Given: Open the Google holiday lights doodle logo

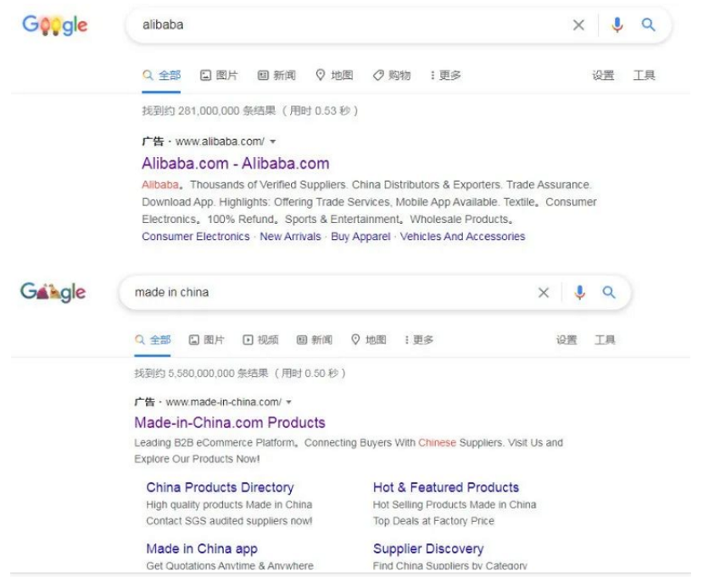Looking at the screenshot, I should [x=55, y=25].
